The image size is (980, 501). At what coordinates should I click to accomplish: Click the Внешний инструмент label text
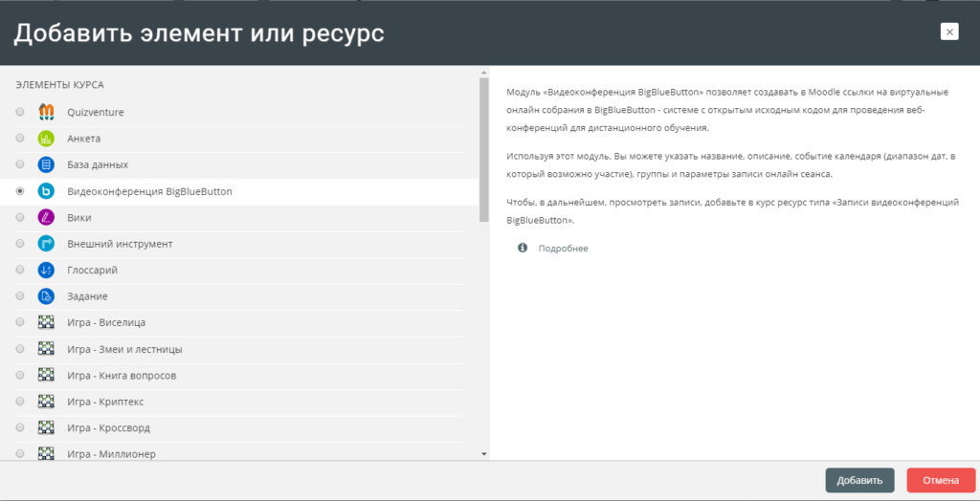120,244
